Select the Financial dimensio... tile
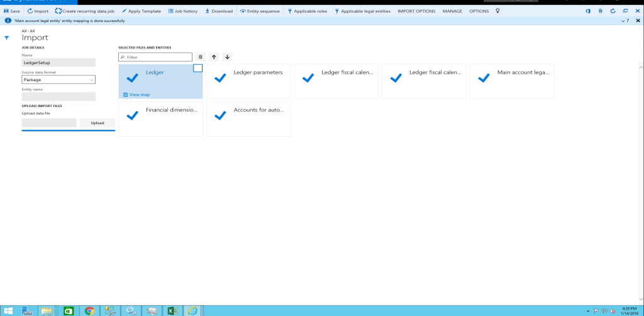The width and height of the screenshot is (644, 316). [160, 119]
